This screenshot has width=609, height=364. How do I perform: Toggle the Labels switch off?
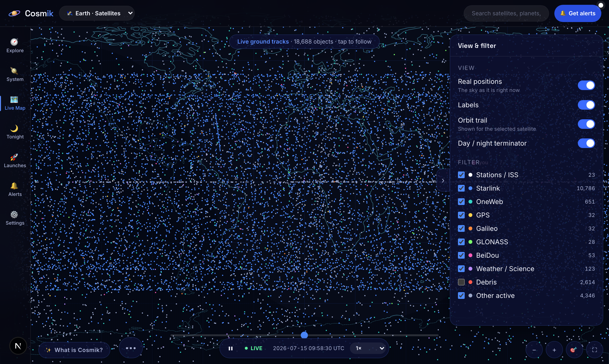586,105
